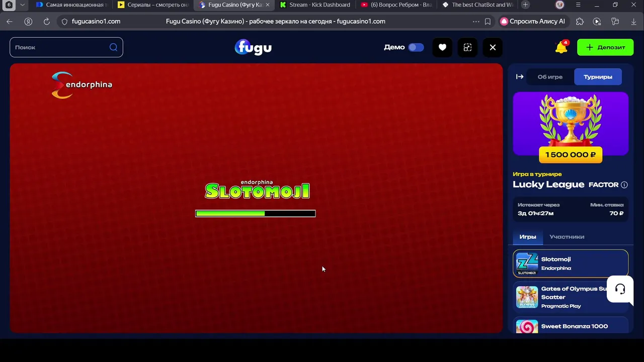Viewport: 644px width, 362px height.
Task: Reload the page in browser
Action: (47, 22)
